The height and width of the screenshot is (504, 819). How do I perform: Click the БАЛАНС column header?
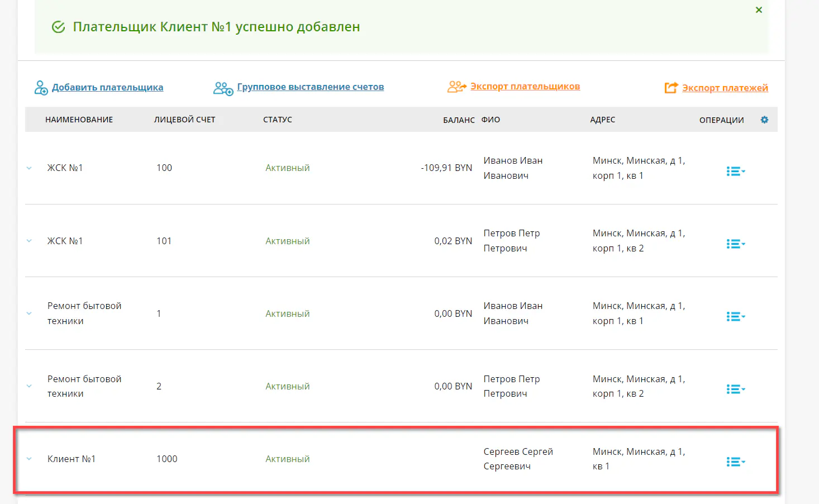pos(458,120)
